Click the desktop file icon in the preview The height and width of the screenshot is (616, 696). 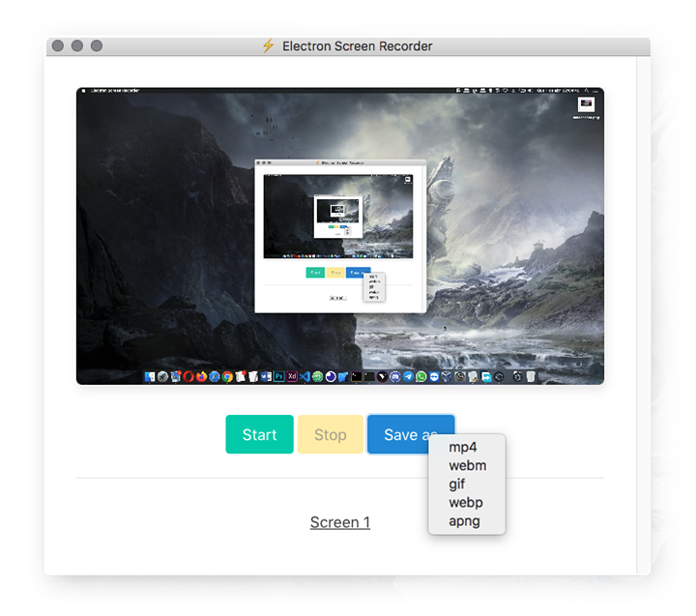(586, 104)
